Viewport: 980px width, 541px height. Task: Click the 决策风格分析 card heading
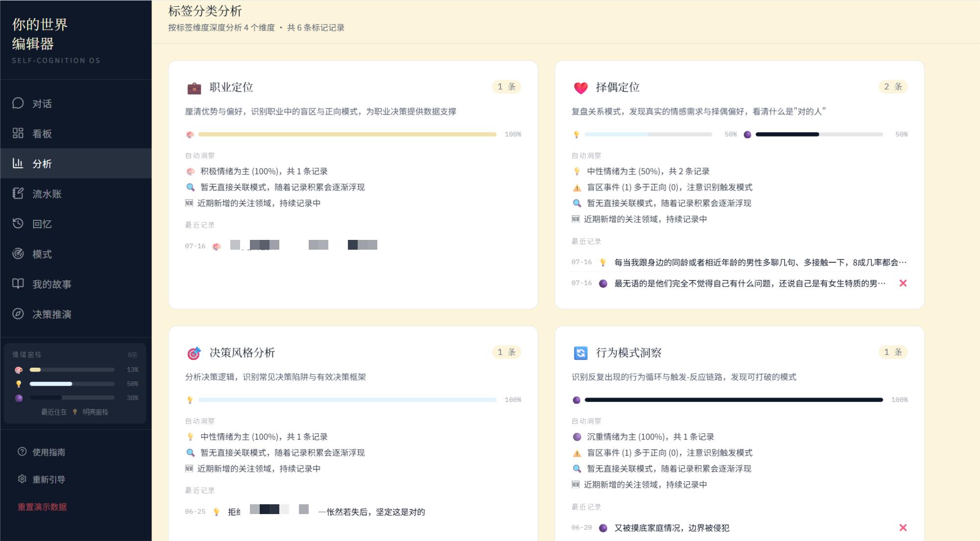pyautogui.click(x=242, y=353)
